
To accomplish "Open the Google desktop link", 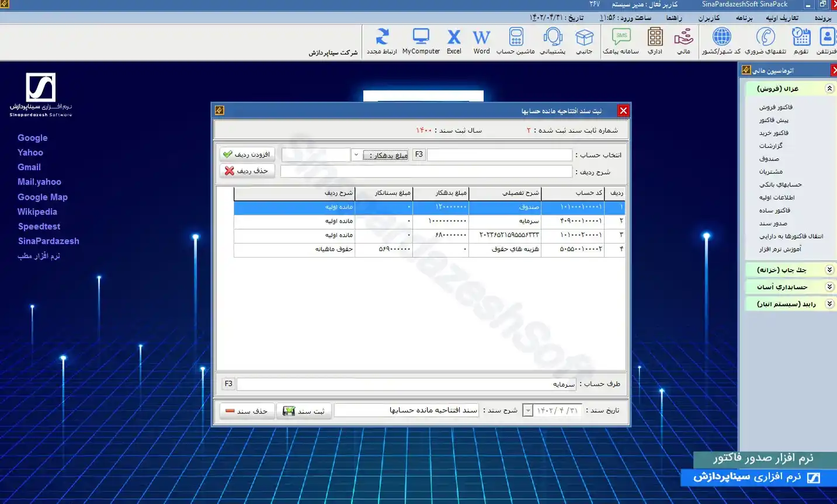I will coord(33,138).
